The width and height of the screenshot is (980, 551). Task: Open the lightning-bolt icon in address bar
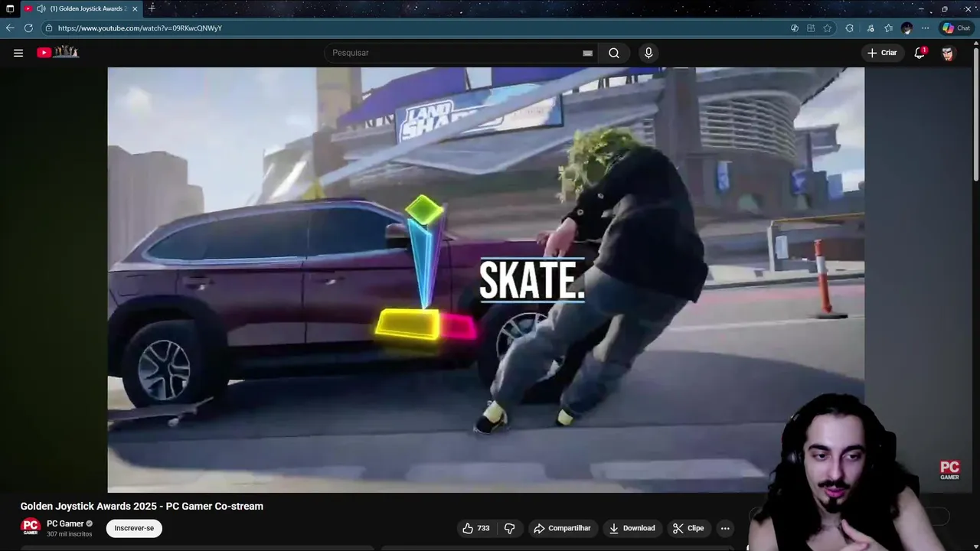795,28
